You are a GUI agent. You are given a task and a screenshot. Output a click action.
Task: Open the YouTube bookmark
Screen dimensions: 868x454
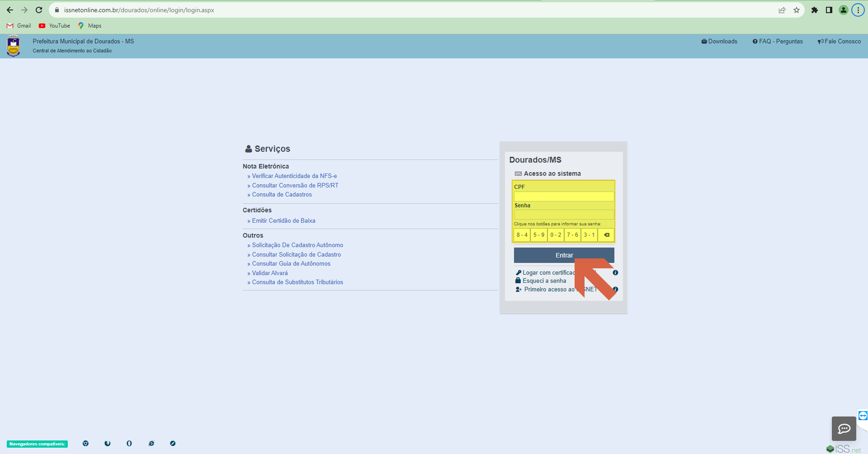point(54,26)
